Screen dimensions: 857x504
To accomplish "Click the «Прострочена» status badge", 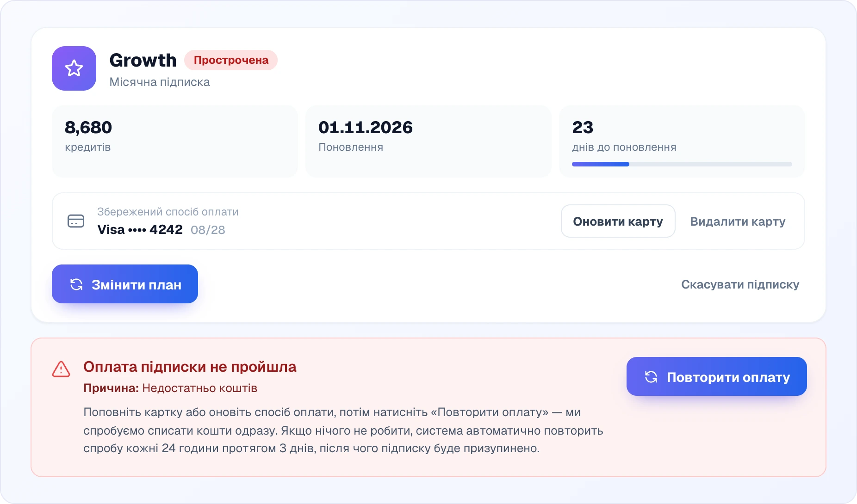I will 231,60.
